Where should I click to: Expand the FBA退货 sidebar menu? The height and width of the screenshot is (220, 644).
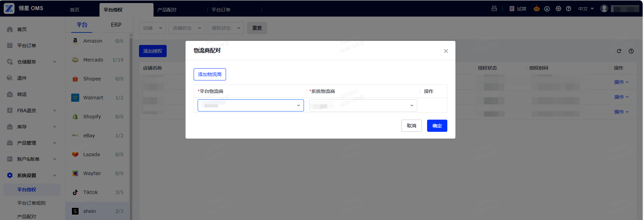click(55, 111)
